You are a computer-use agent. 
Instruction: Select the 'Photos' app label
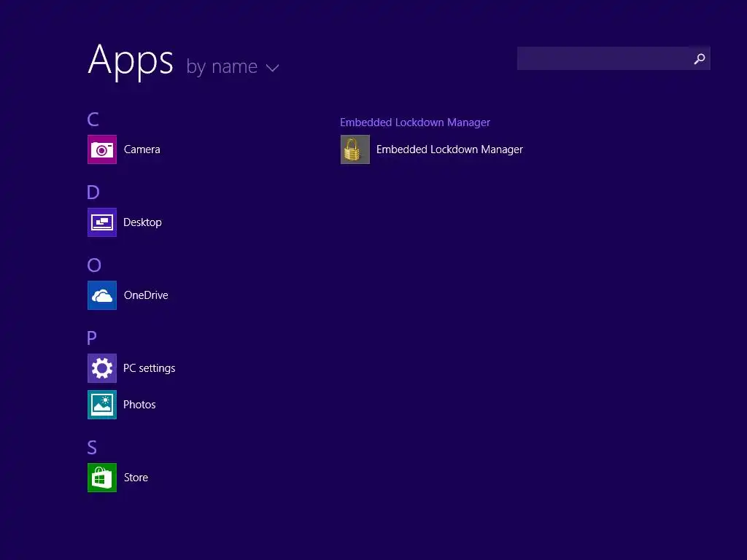point(139,405)
